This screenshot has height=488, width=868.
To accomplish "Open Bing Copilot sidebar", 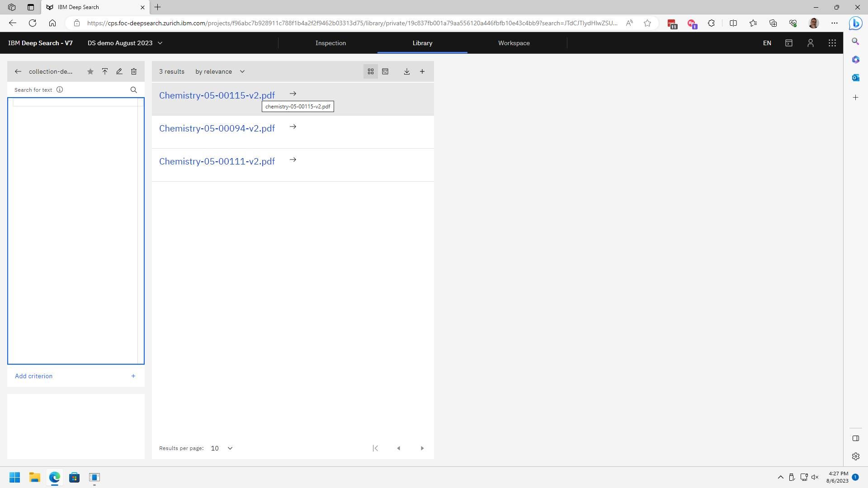I will point(855,23).
